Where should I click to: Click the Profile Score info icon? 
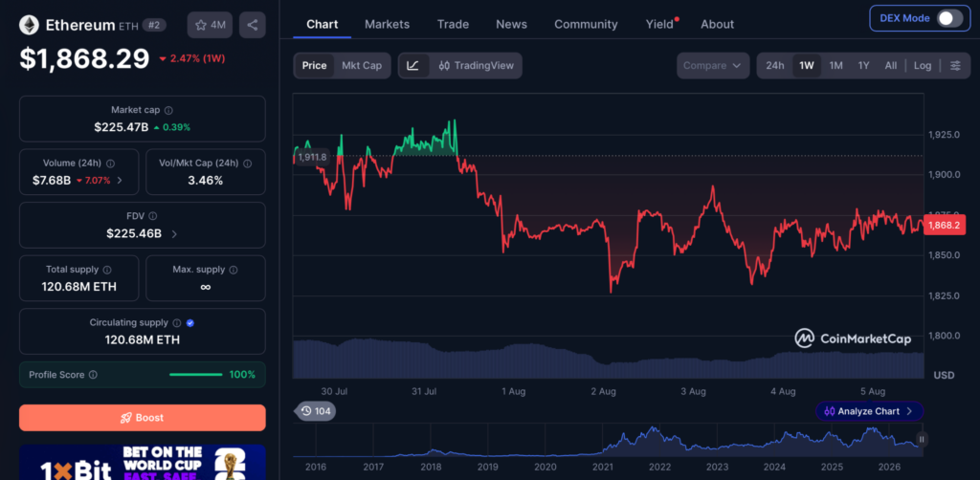(93, 375)
